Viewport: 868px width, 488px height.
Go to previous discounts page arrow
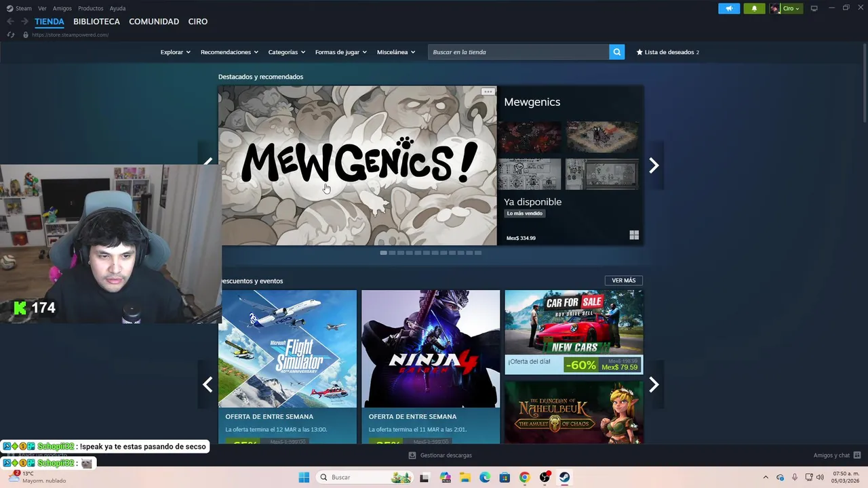(x=208, y=384)
